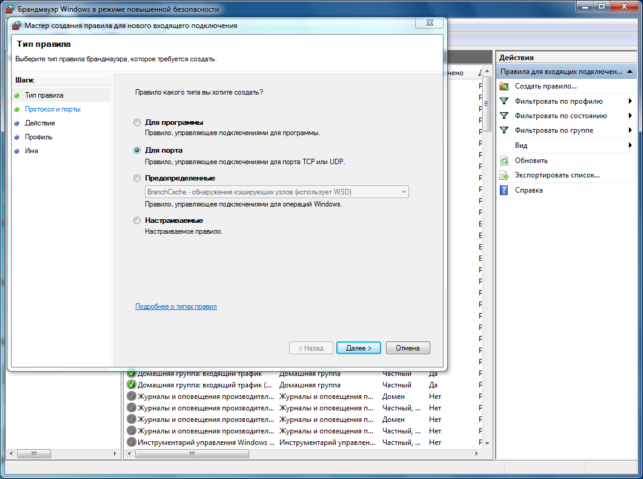Select 'Действие' step in wizard sidebar
This screenshot has height=479, width=643.
pos(40,123)
